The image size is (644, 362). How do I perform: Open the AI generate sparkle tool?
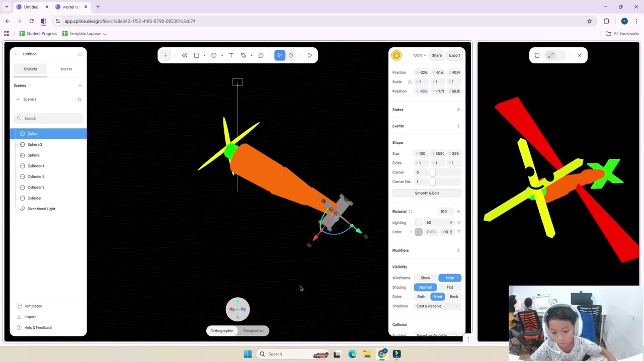coord(185,55)
